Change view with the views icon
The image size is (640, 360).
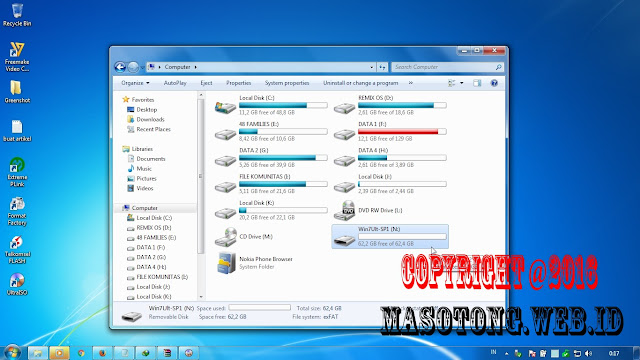point(451,83)
